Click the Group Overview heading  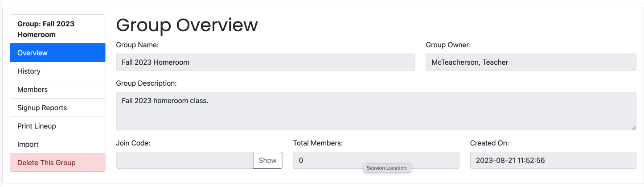point(187,25)
